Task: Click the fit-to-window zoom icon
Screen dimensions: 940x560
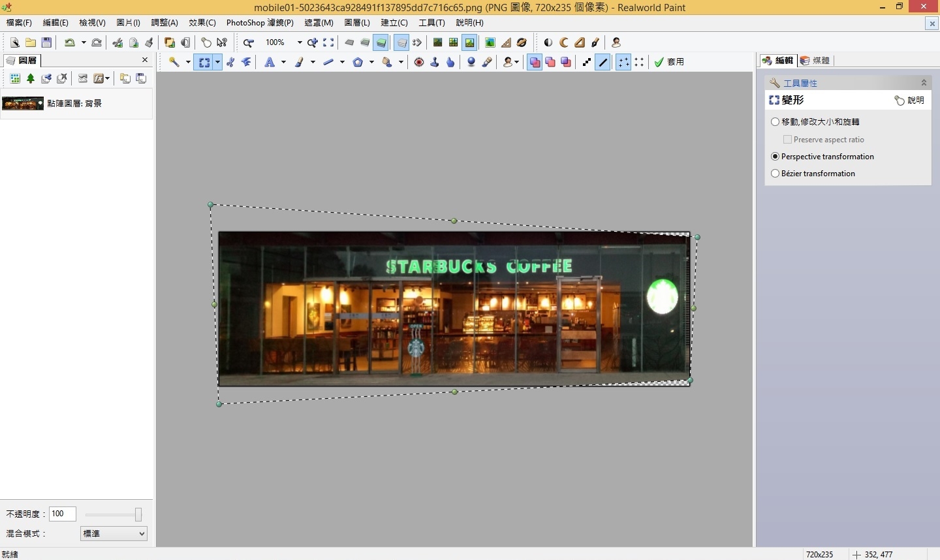Action: [x=328, y=42]
